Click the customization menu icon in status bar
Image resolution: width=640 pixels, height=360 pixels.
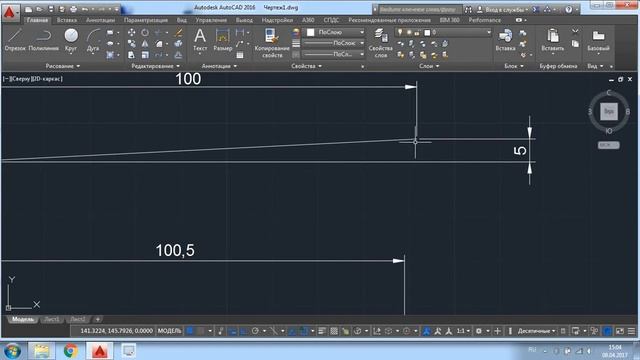tap(631, 331)
